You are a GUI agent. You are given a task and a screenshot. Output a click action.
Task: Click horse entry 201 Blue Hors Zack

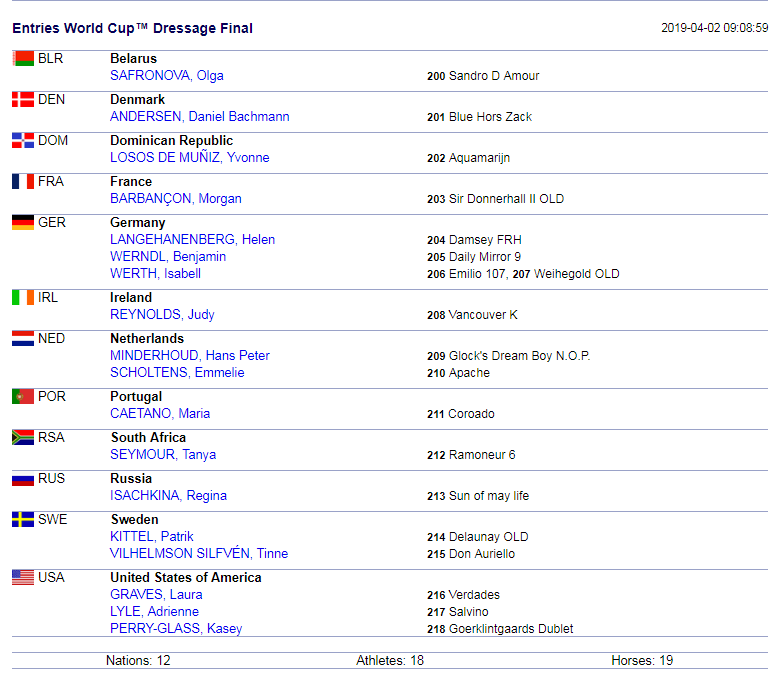480,117
